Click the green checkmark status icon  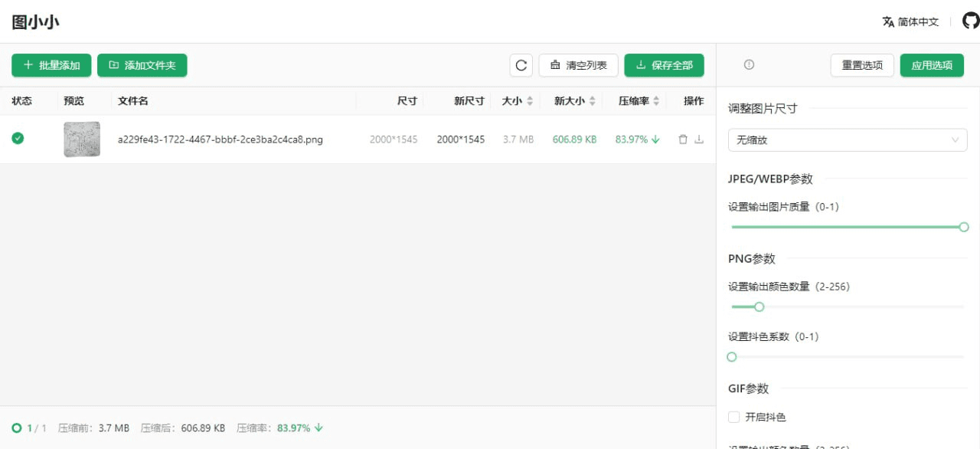[18, 139]
